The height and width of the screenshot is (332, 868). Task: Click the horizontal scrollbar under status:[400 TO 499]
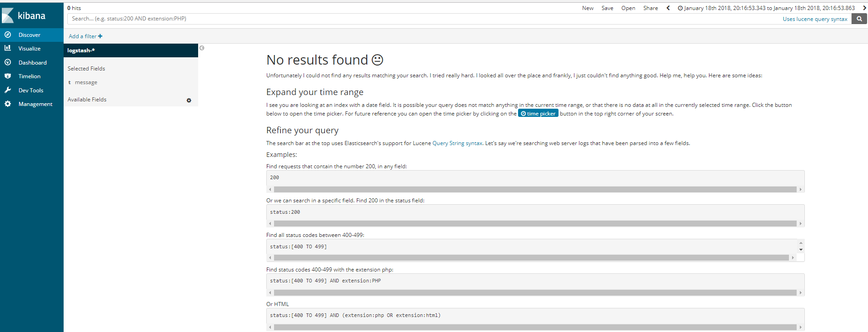pyautogui.click(x=531, y=257)
